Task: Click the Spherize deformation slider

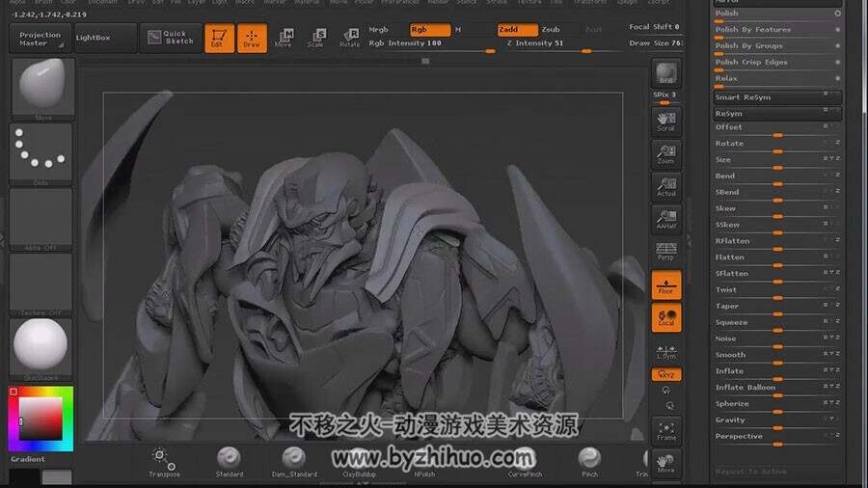Action: [777, 405]
